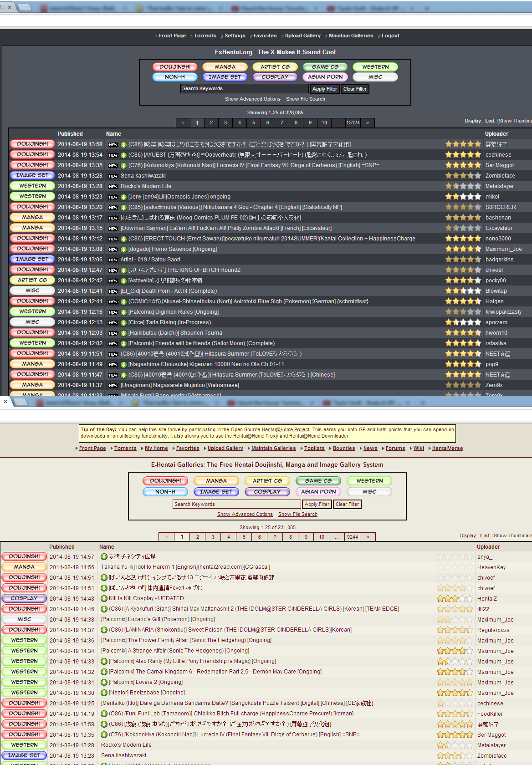Screen dimensions: 532x765
Task: Click the Manga badge on the Idol to Harem row
Action: [24, 567]
